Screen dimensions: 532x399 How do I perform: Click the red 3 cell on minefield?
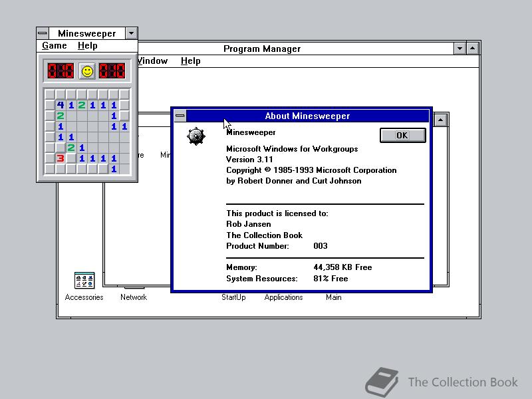click(x=61, y=158)
